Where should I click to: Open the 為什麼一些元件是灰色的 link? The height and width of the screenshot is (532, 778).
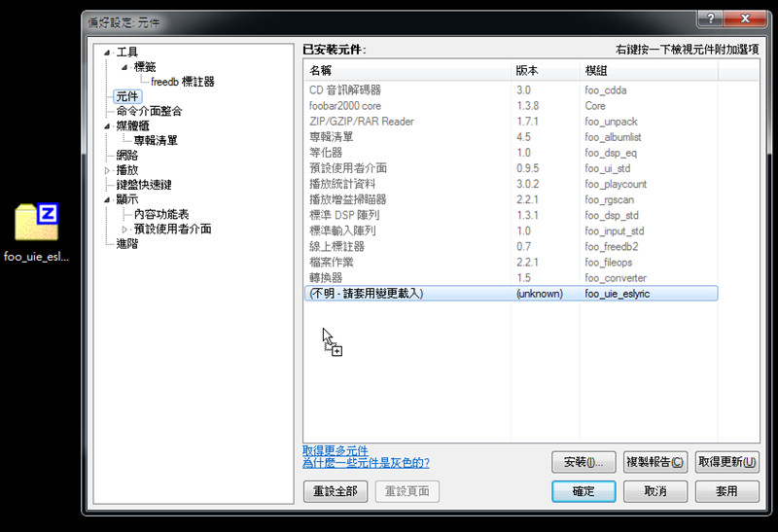[367, 463]
